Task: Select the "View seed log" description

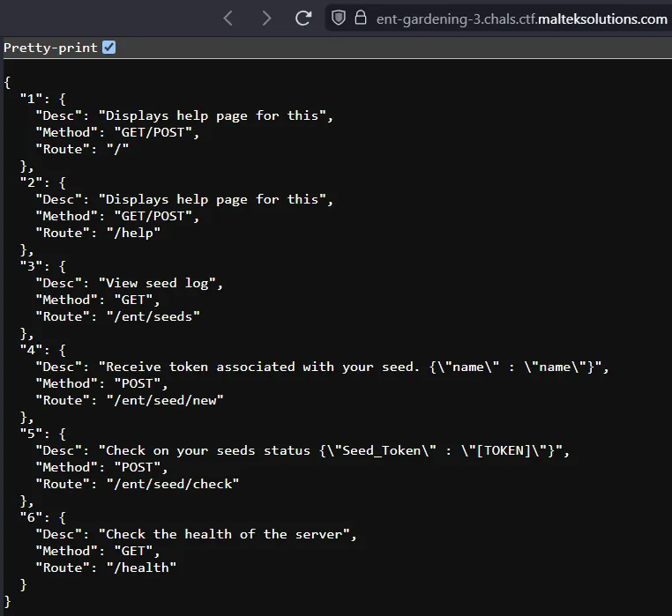Action: tap(157, 283)
